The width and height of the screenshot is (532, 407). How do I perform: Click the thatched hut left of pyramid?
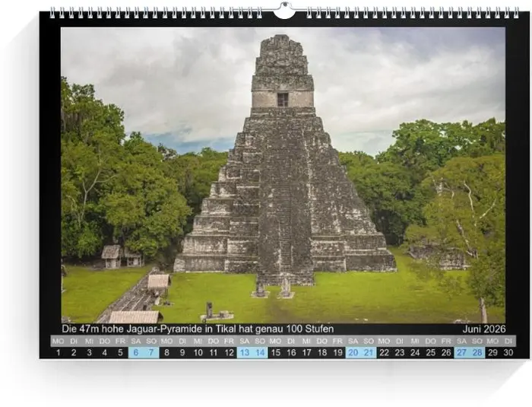(x=112, y=255)
